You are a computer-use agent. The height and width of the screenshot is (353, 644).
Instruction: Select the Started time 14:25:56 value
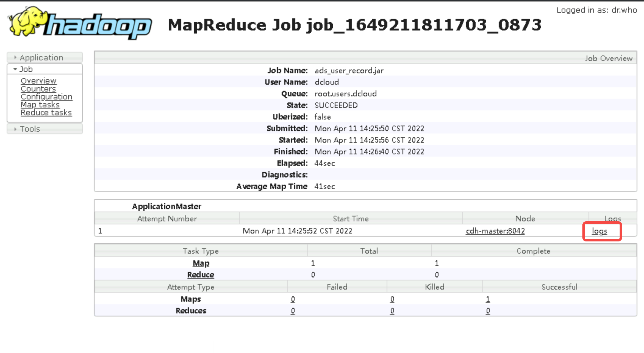point(369,140)
